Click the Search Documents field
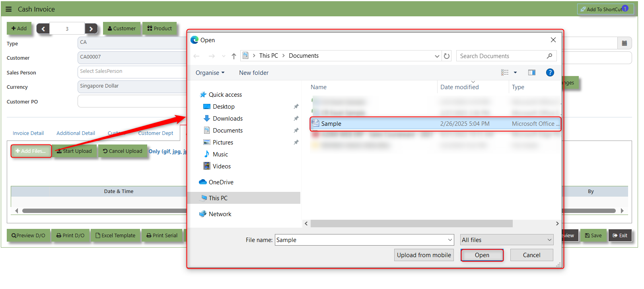644x289 pixels. click(x=501, y=56)
